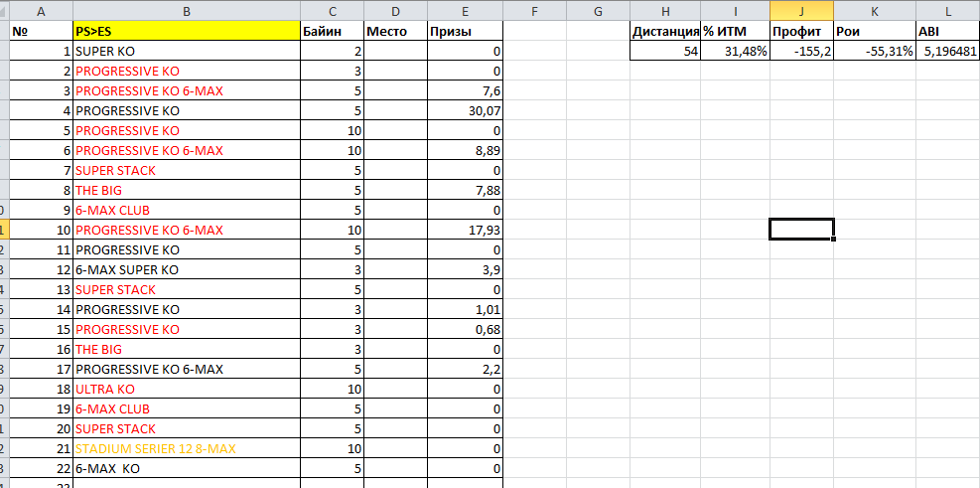Click SUPER STACK cell in entry 13
This screenshot has width=980, height=488.
pos(187,289)
